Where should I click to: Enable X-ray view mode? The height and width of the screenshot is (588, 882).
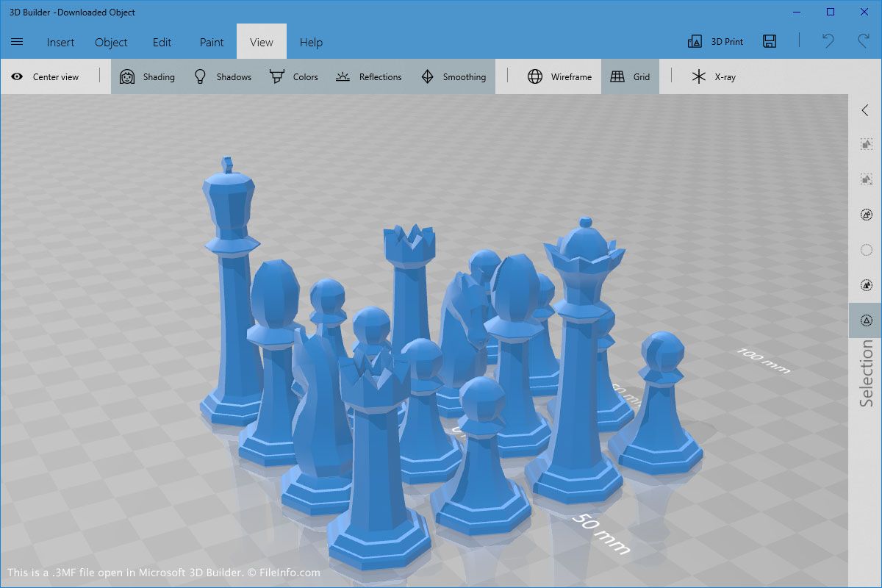point(713,76)
